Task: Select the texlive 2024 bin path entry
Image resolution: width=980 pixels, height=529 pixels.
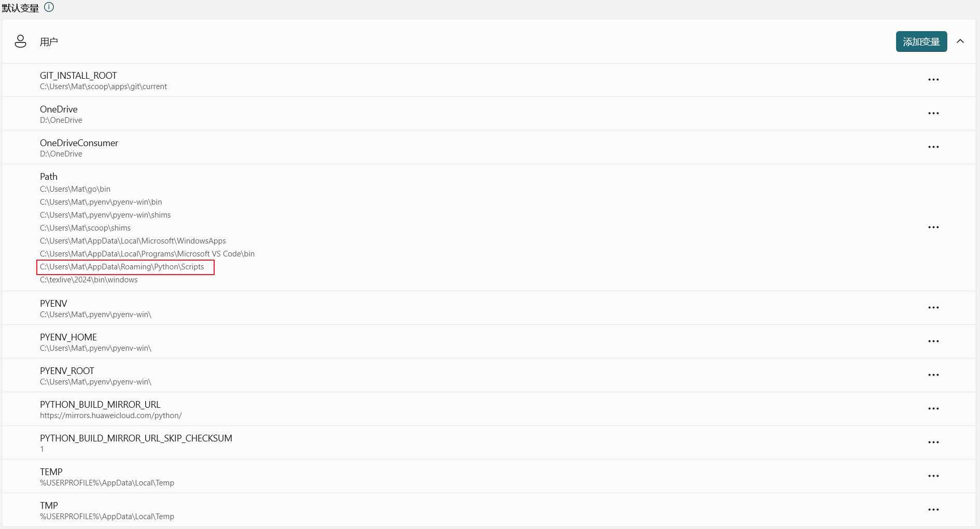Action: [89, 280]
